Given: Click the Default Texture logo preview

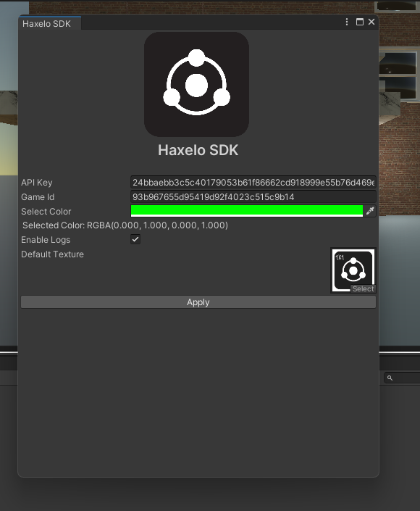Looking at the screenshot, I should [353, 270].
